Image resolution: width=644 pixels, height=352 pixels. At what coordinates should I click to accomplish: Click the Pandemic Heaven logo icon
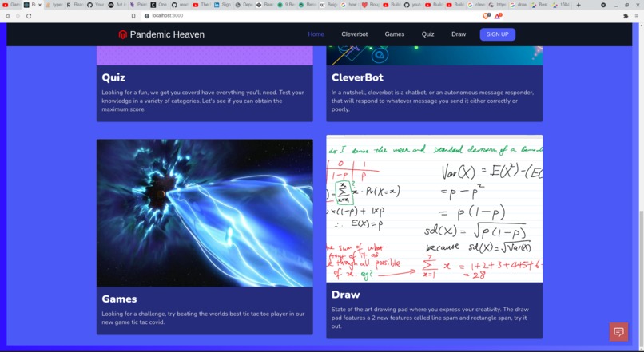tap(122, 34)
